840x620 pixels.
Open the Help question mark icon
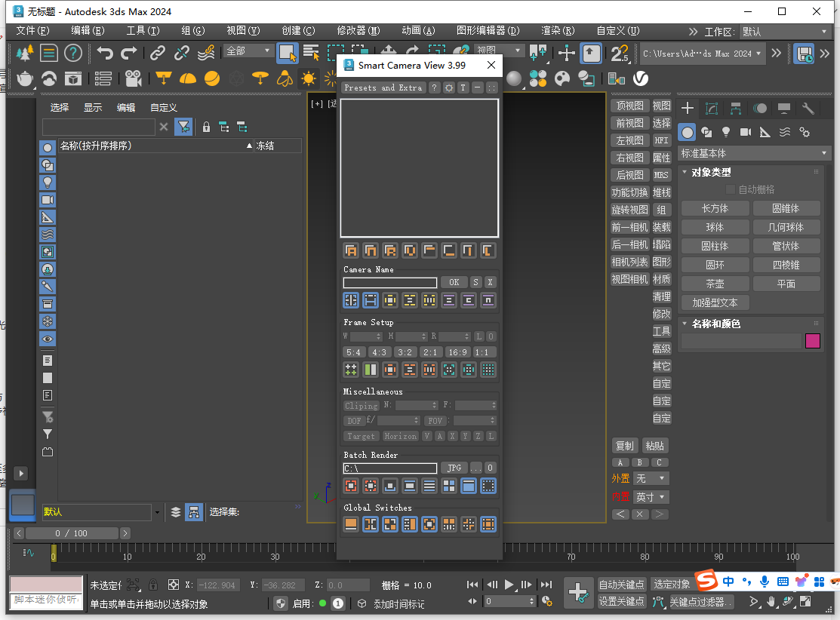73,53
